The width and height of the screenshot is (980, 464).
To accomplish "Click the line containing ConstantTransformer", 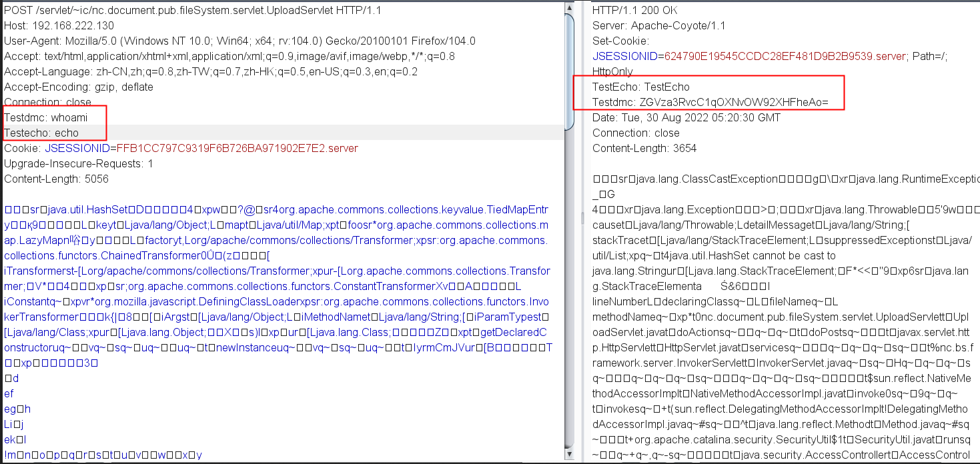I will tap(262, 286).
